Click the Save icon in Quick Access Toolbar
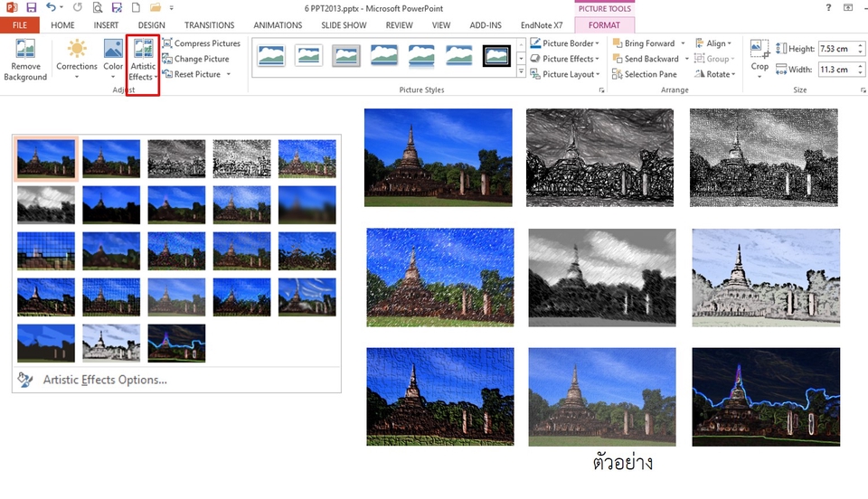 pyautogui.click(x=31, y=8)
